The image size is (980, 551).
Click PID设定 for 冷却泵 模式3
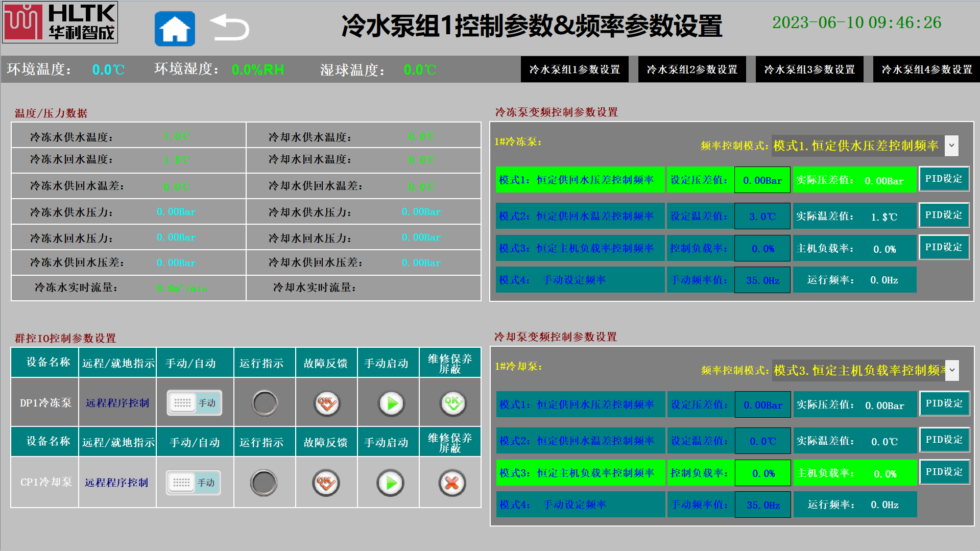click(944, 472)
